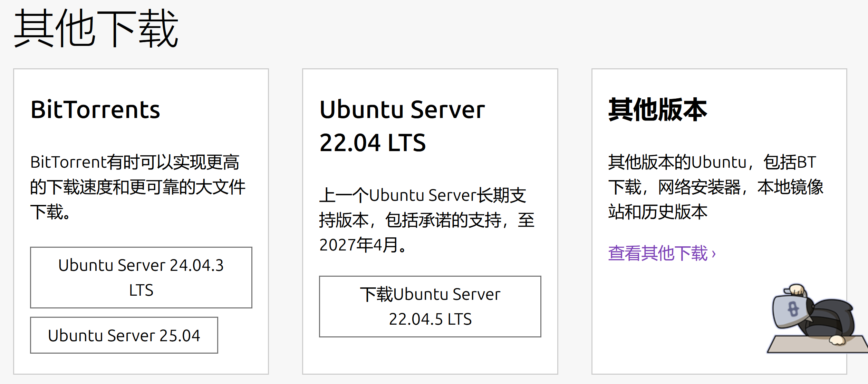The width and height of the screenshot is (868, 384).
Task: Open Ubuntu Server 24.04.3 LTS torrent button
Action: coord(141,277)
